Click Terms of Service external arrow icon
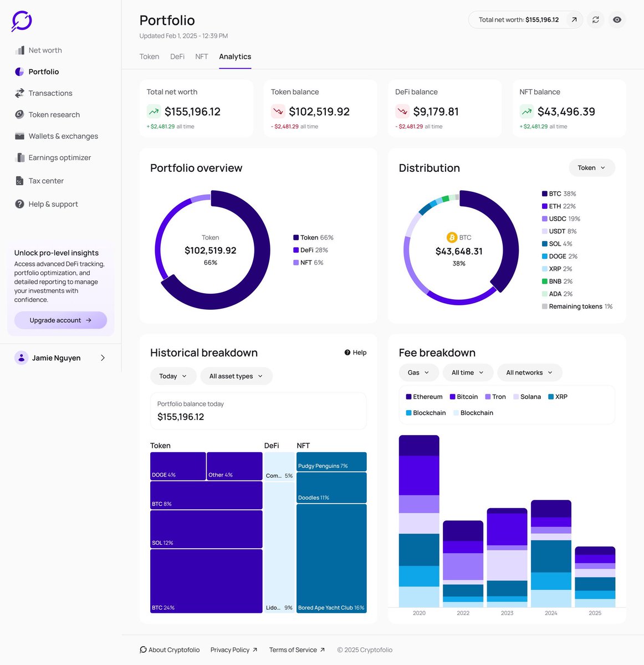Viewport: 644px width, 665px height. (x=323, y=650)
